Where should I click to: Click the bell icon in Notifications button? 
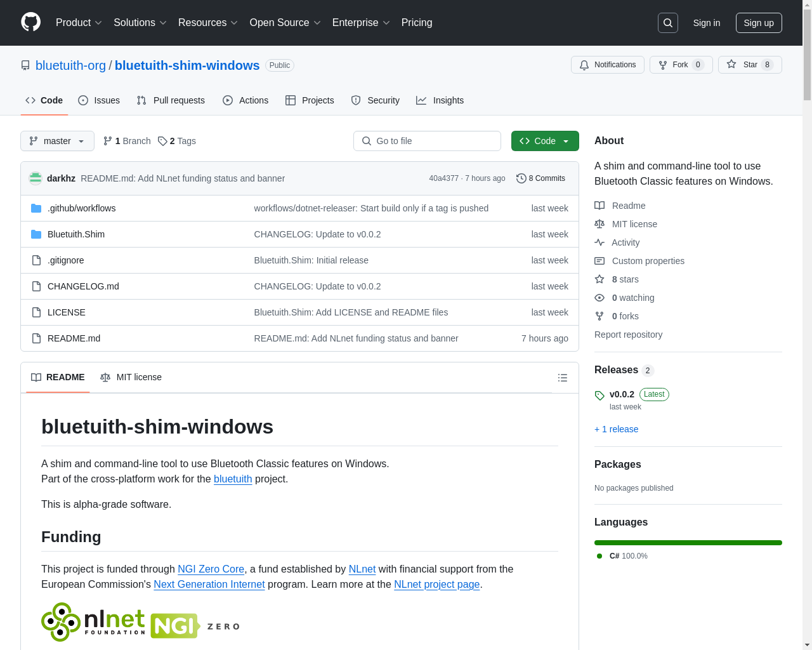point(584,65)
